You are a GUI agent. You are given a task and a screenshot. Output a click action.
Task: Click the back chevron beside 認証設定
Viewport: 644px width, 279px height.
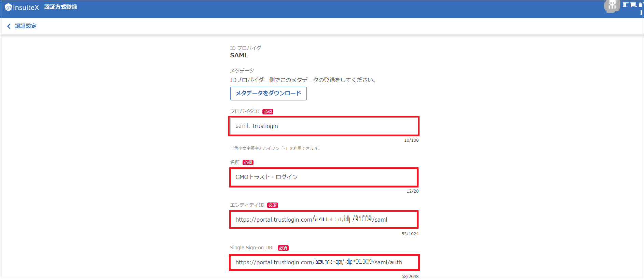tap(9, 26)
